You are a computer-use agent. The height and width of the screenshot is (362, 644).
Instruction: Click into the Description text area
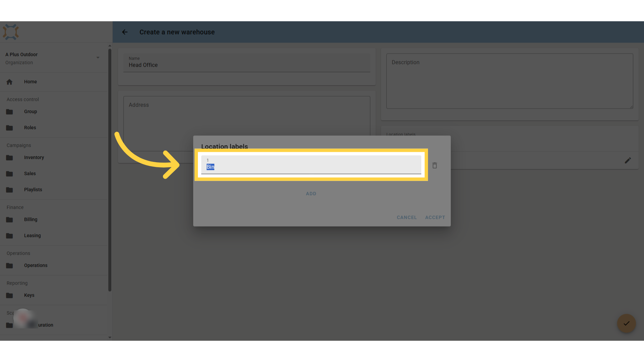509,81
